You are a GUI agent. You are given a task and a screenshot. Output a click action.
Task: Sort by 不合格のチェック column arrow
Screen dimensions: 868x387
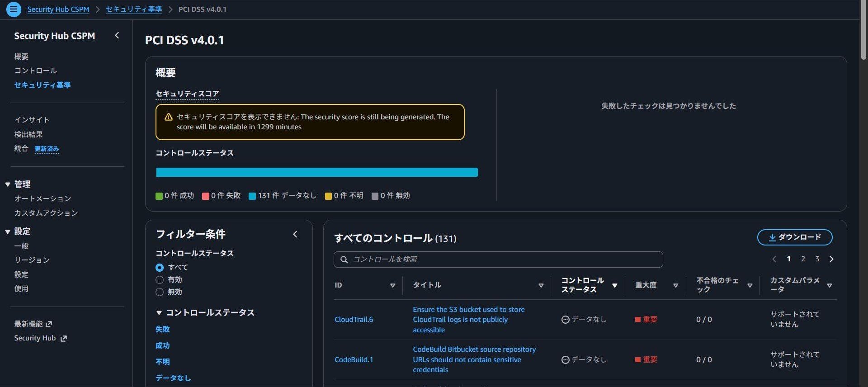[x=750, y=285]
